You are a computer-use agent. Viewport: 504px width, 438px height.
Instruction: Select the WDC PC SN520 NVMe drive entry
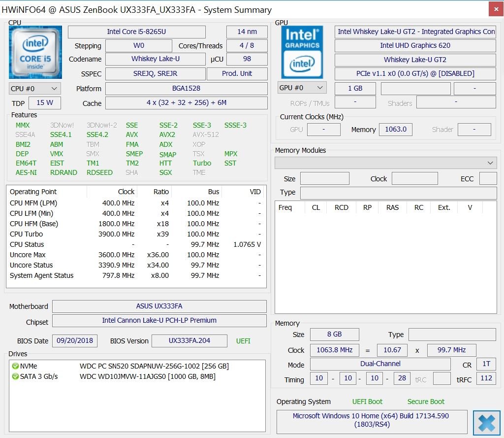click(x=137, y=366)
